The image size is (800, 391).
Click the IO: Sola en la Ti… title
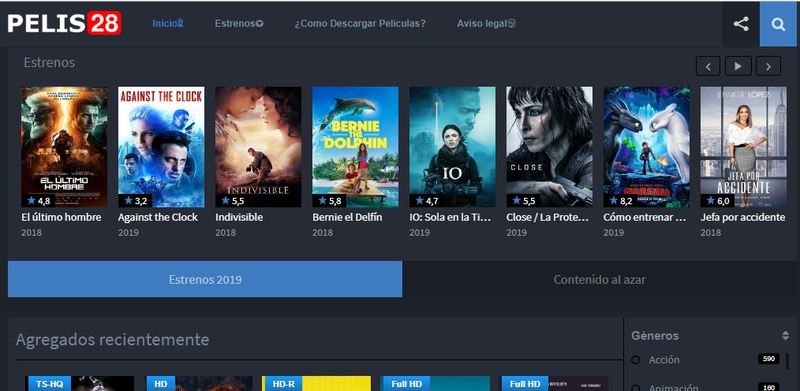pyautogui.click(x=450, y=217)
